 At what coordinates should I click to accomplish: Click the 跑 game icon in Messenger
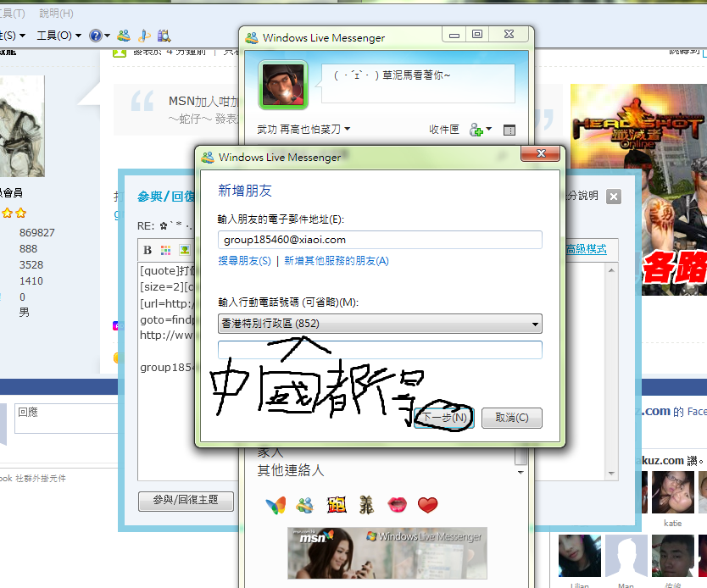click(x=337, y=505)
